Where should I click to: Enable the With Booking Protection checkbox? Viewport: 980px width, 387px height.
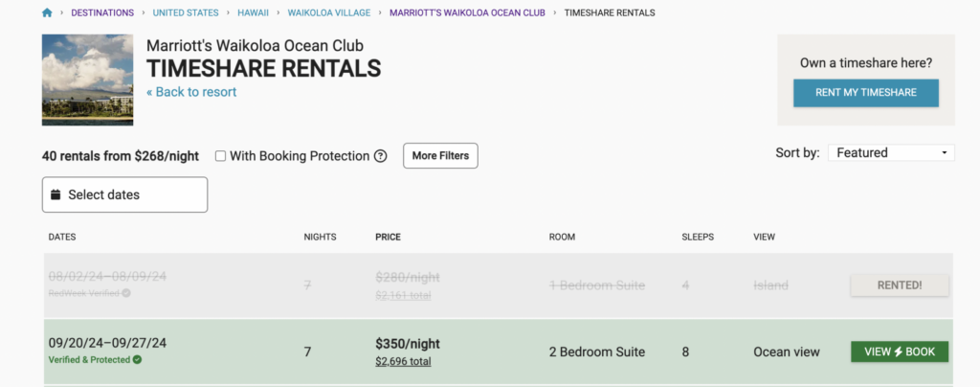[221, 156]
